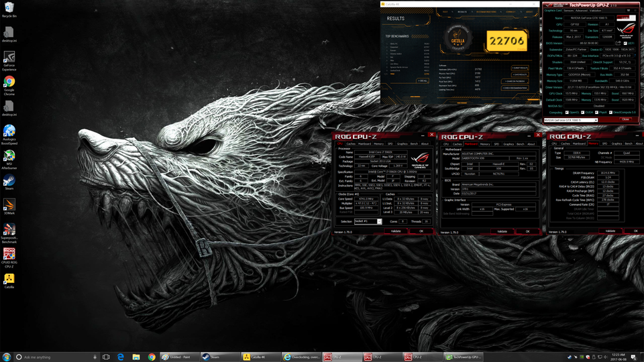Click Share on Facebook in Catzilla
Screen dimensions: 644x362
[x=515, y=81]
